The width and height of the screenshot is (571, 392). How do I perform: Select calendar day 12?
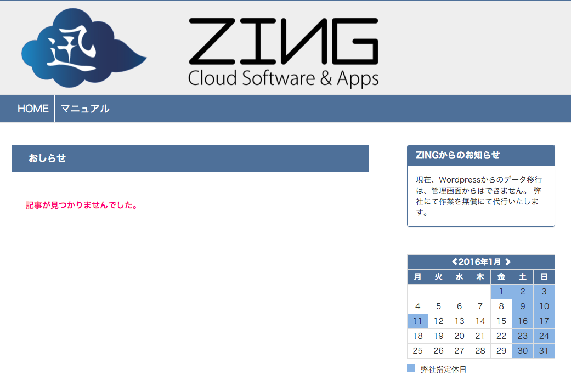[x=438, y=321]
